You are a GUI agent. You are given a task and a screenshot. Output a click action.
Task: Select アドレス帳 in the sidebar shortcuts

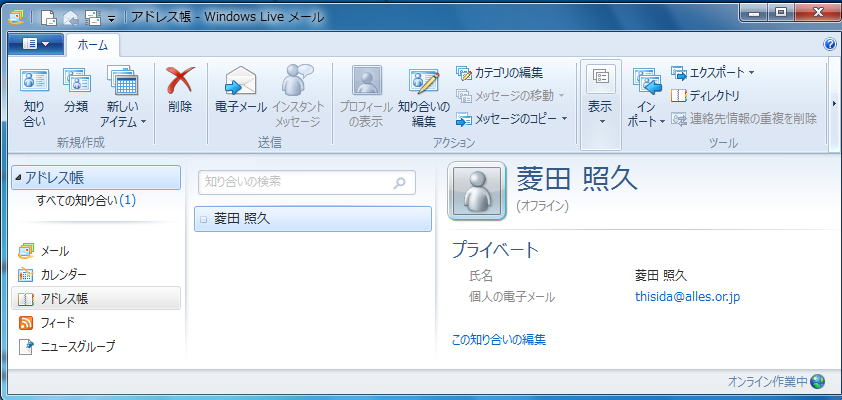96,299
